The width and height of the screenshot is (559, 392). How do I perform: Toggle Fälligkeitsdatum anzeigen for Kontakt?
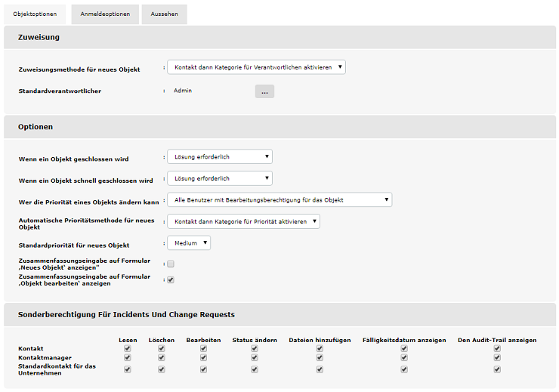coord(404,348)
